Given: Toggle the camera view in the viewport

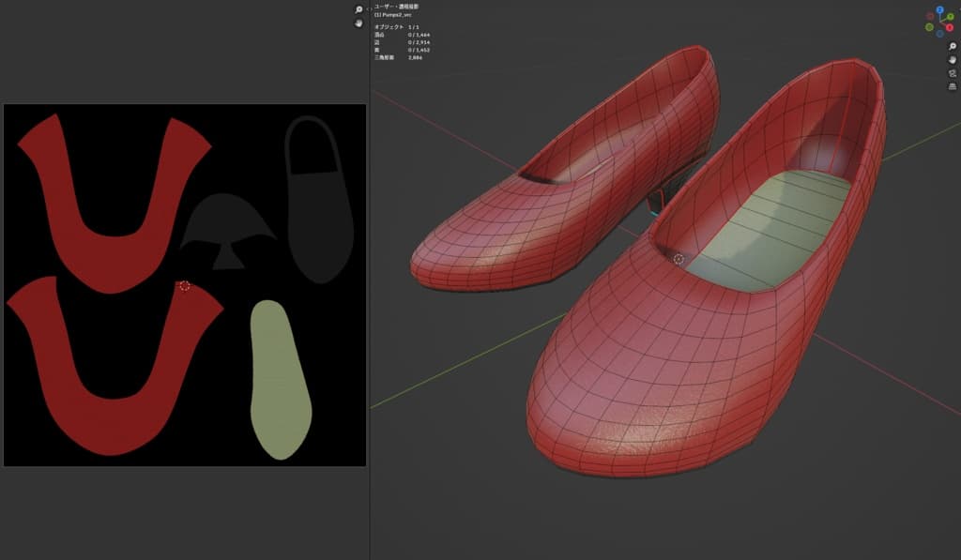Looking at the screenshot, I should click(x=951, y=73).
